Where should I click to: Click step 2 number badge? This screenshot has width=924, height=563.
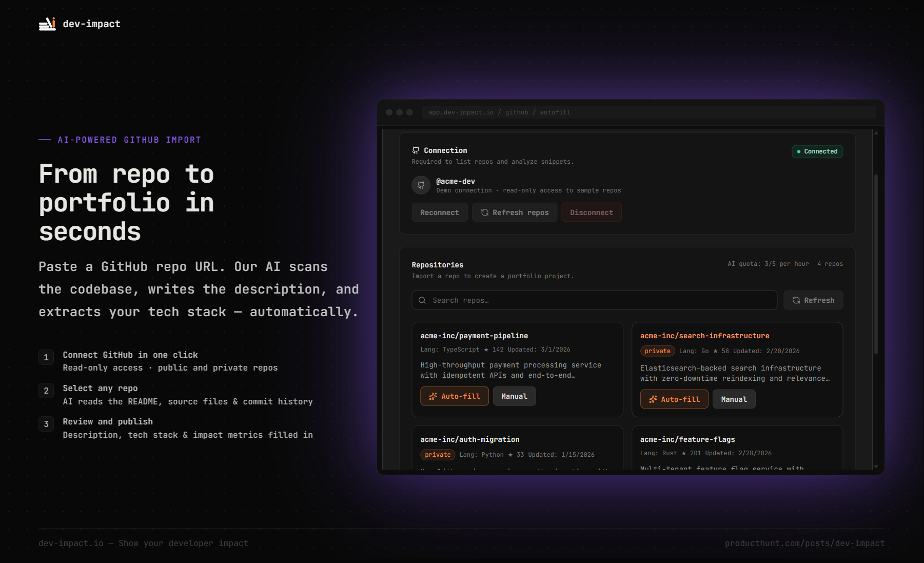46,391
